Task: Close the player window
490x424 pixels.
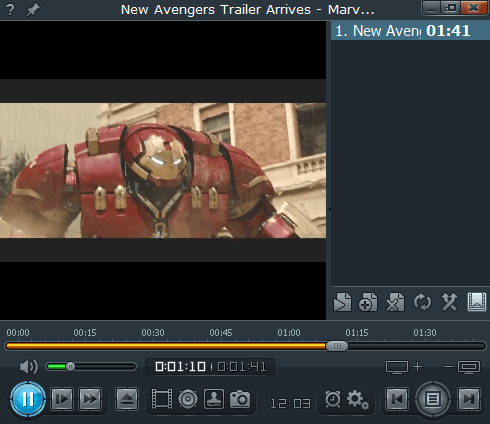Action: (473, 8)
